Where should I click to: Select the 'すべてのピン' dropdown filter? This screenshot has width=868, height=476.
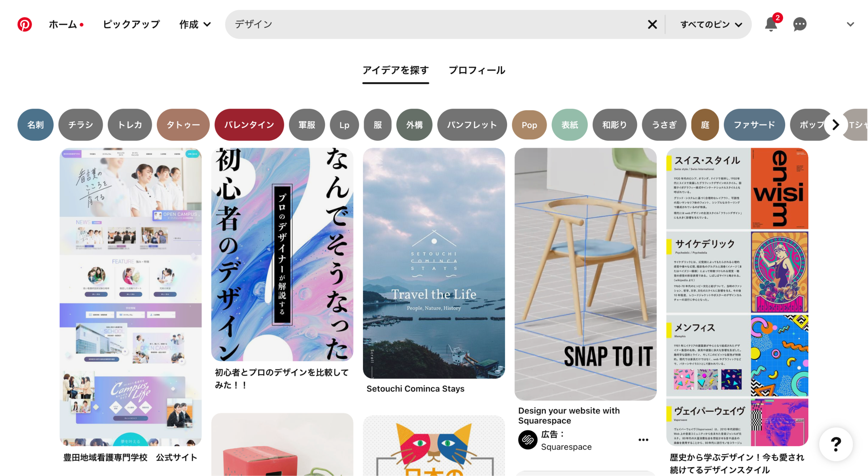(x=711, y=25)
